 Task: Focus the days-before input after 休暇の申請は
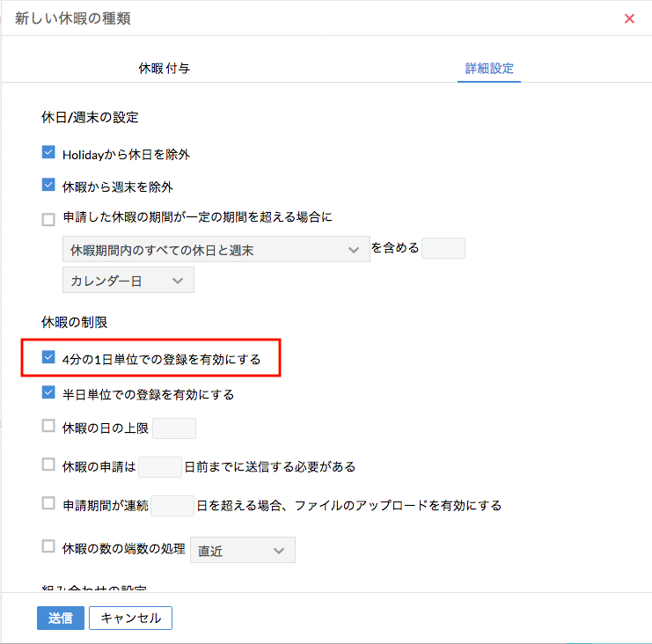tap(159, 466)
